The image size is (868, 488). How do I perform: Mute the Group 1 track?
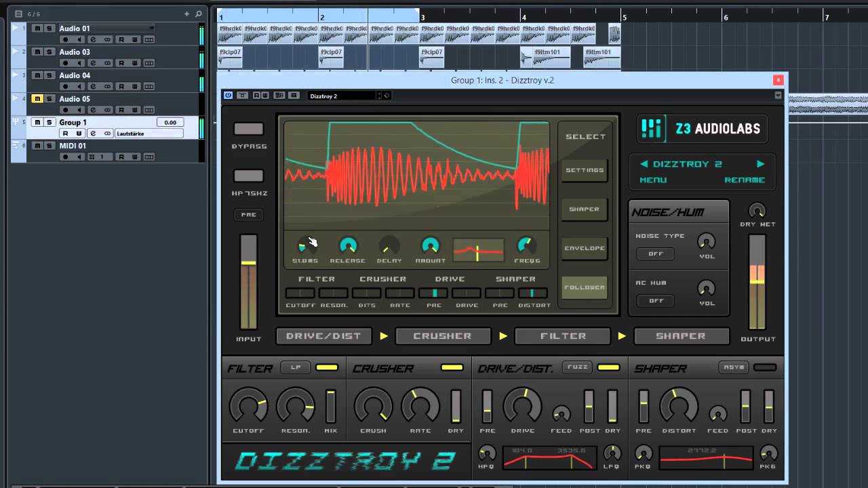(x=37, y=122)
